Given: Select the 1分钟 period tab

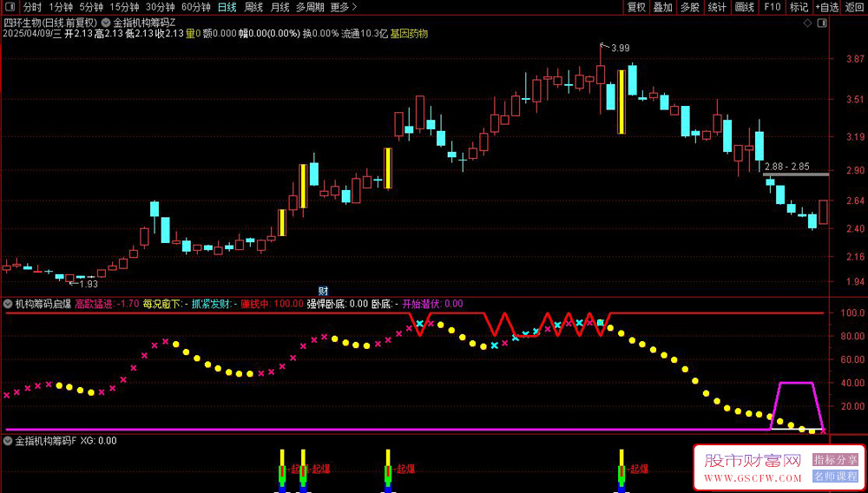Looking at the screenshot, I should (x=61, y=7).
